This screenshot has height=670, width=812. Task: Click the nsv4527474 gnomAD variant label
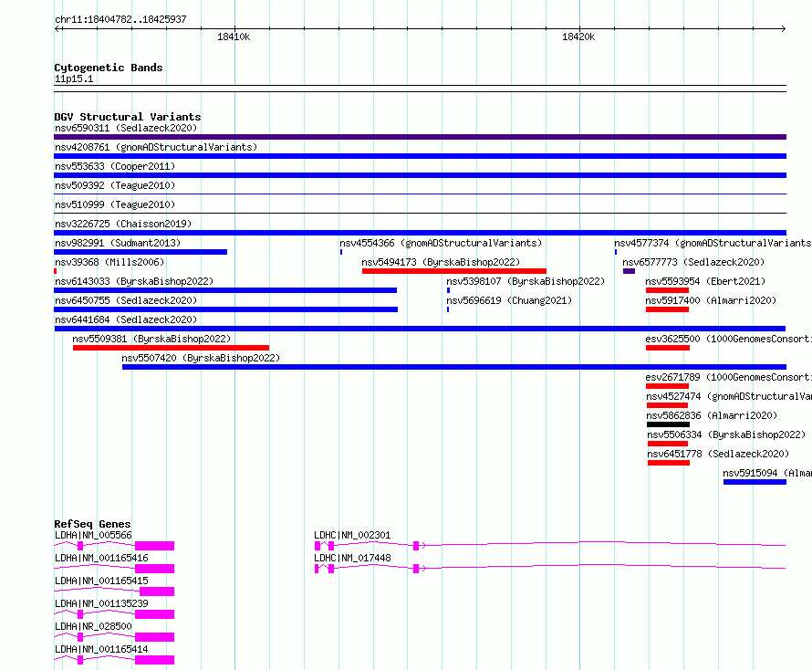tap(729, 396)
